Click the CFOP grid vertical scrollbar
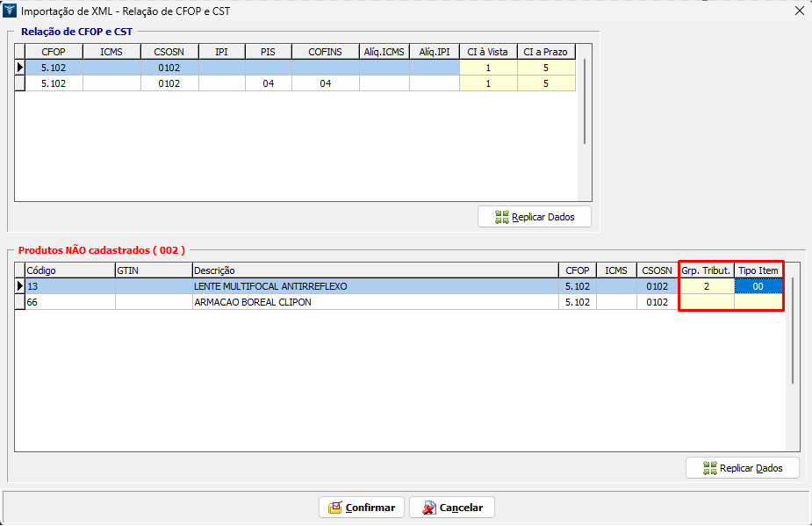Viewport: 812px width, 526px height. pyautogui.click(x=585, y=101)
